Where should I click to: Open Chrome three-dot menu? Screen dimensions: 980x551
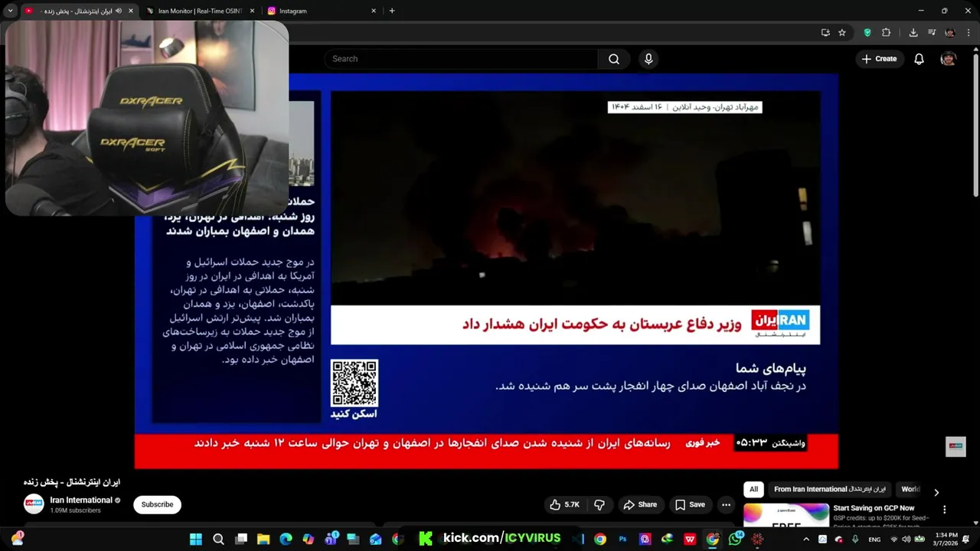pyautogui.click(x=969, y=33)
